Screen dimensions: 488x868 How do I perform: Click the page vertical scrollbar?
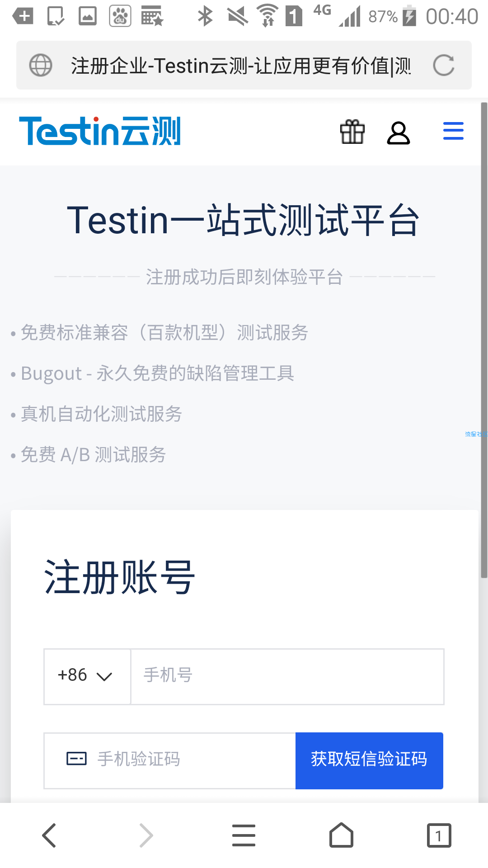click(x=484, y=340)
